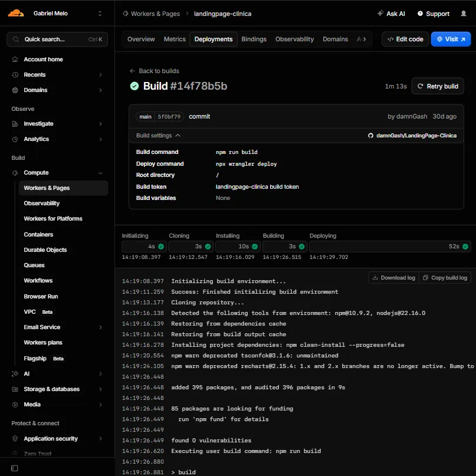
Task: Click the Retry build button
Action: click(x=437, y=86)
